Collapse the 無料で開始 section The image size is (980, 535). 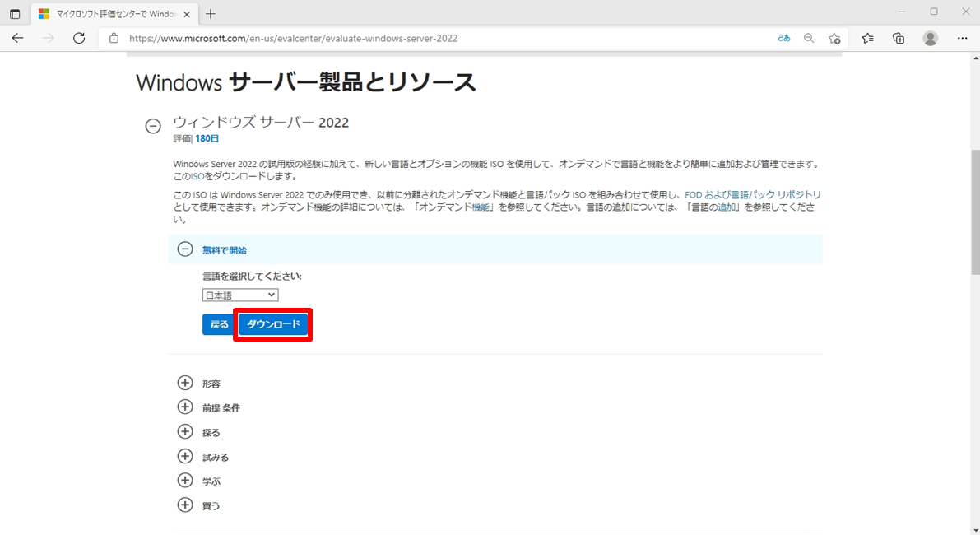(185, 249)
